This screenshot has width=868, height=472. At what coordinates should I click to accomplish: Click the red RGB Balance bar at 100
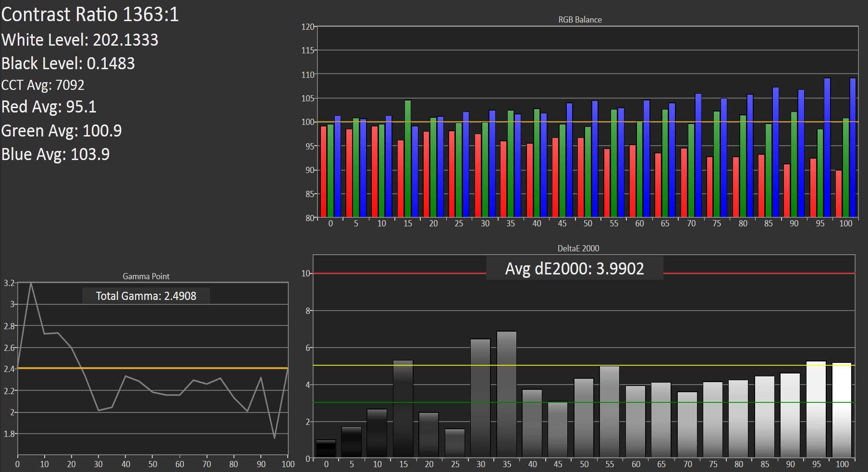839,194
